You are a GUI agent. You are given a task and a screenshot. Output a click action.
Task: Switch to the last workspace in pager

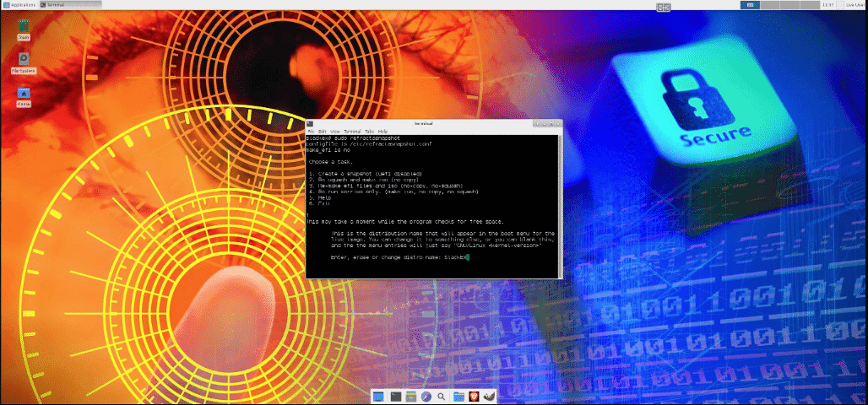[x=810, y=5]
